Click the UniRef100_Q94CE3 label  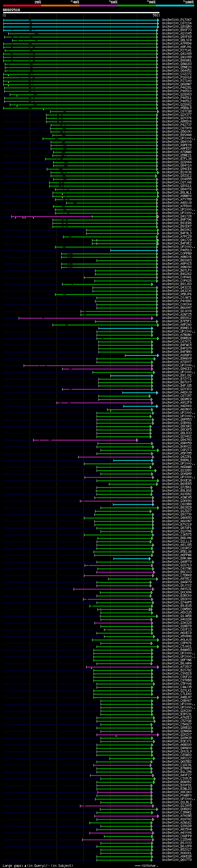click(176, 369)
